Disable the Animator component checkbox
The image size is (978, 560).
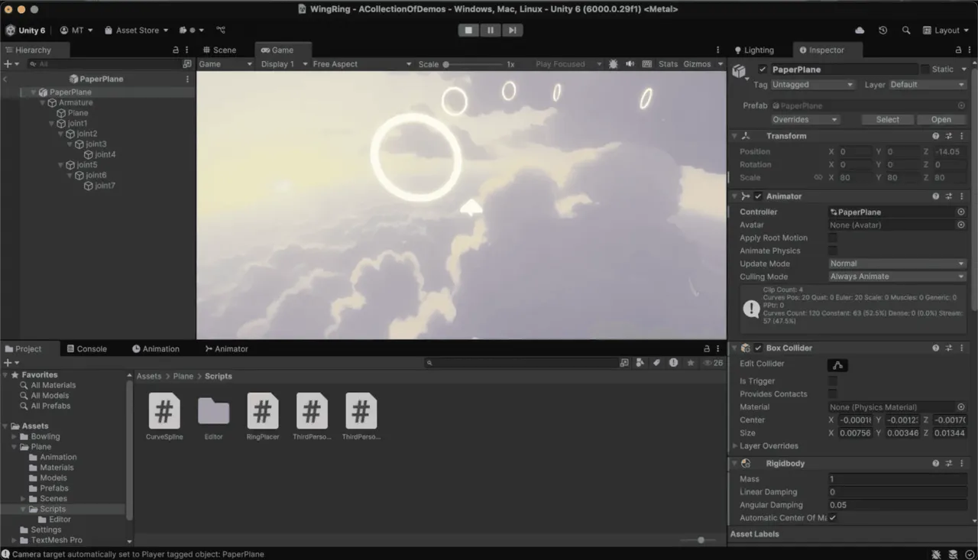[758, 196]
